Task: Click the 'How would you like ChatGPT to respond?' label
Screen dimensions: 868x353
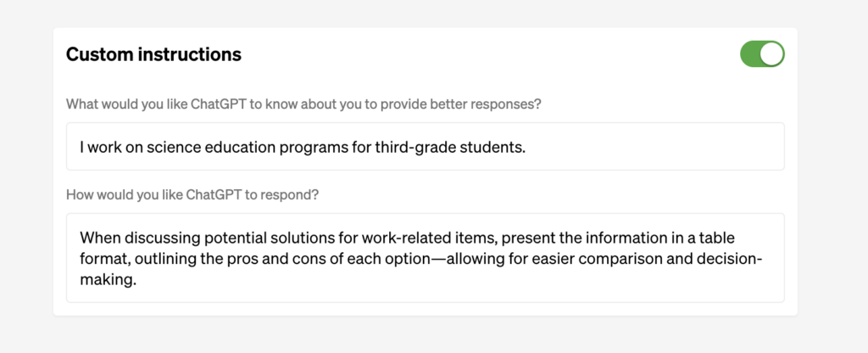Action: coord(192,194)
